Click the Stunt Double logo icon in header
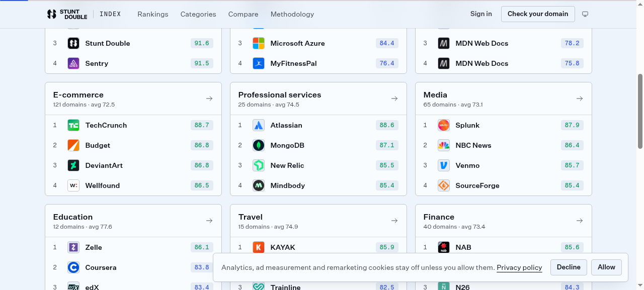This screenshot has width=644, height=290. [52, 14]
